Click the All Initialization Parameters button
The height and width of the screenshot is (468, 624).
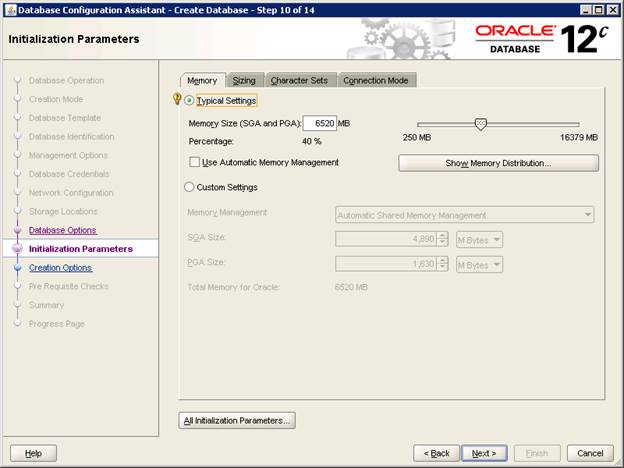pyautogui.click(x=236, y=420)
